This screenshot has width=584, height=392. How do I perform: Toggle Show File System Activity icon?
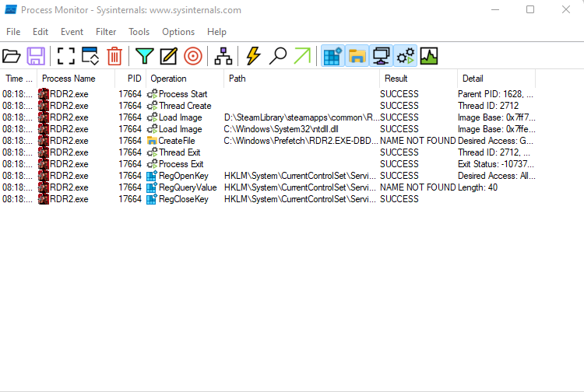pyautogui.click(x=357, y=56)
